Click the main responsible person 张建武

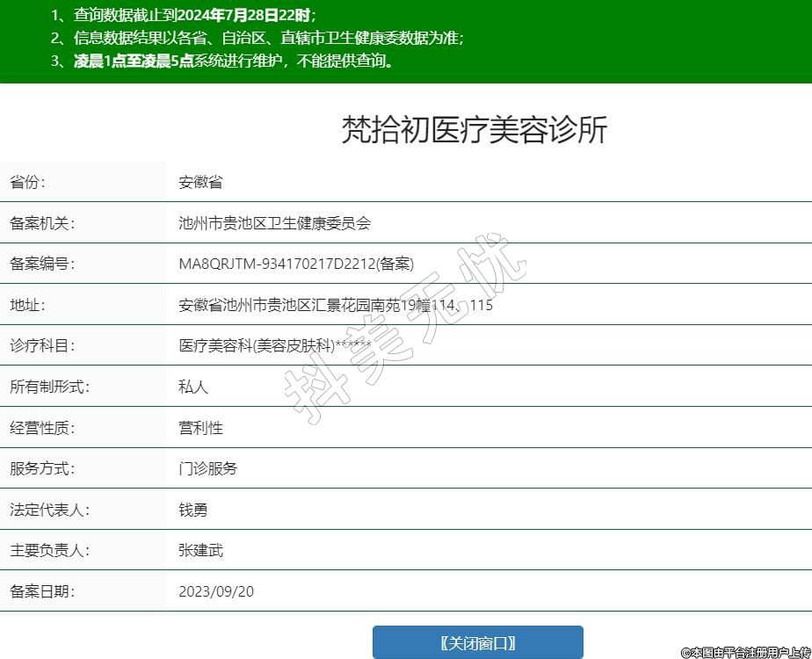coord(200,551)
